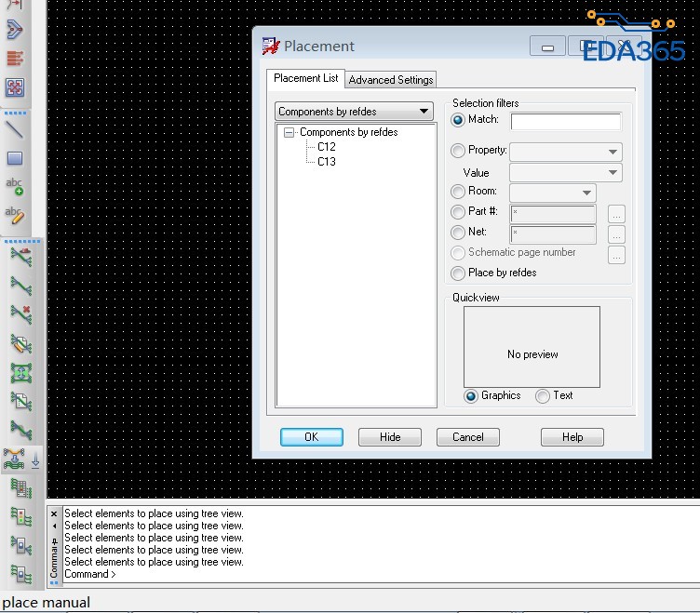The width and height of the screenshot is (700, 613).
Task: Click the Placement dialog title icon
Action: point(271,46)
